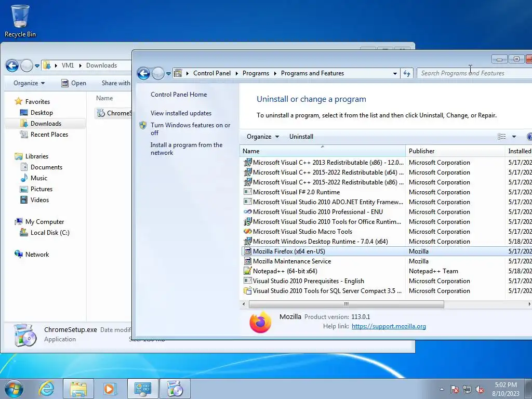Expand the address bar history dropdown
The height and width of the screenshot is (399, 532).
tap(395, 73)
